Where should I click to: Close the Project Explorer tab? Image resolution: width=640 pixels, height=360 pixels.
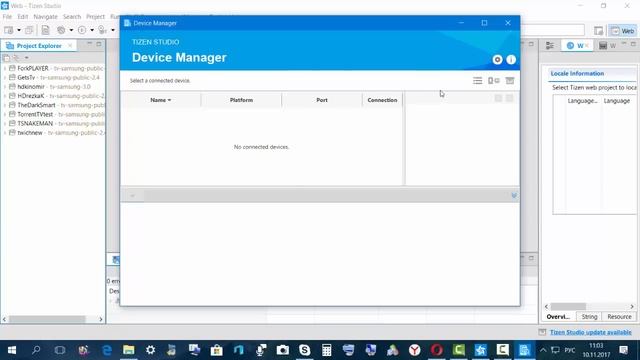[70, 45]
